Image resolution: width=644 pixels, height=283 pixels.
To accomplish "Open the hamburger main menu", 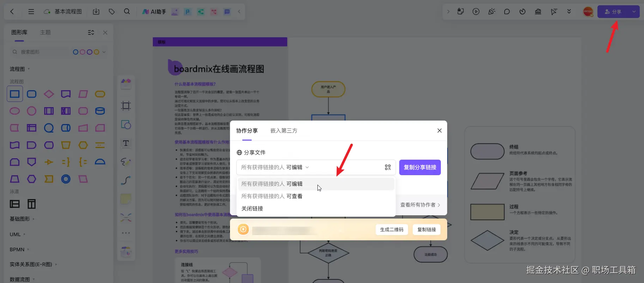I will point(31,12).
